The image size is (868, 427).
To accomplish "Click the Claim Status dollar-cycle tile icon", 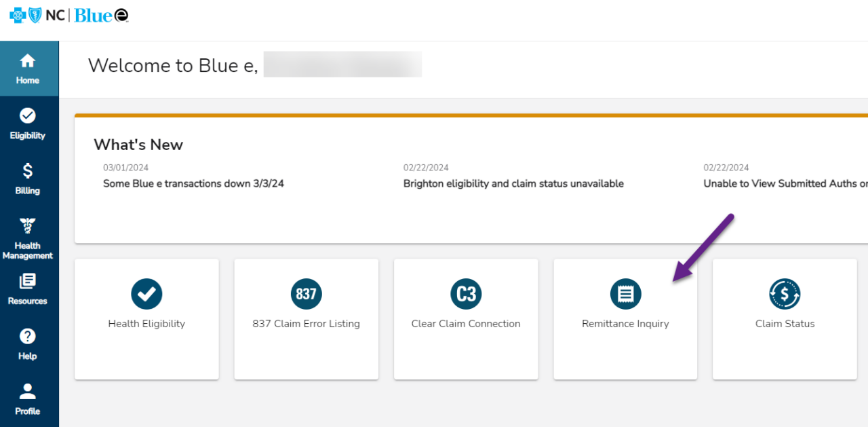I will 785,294.
